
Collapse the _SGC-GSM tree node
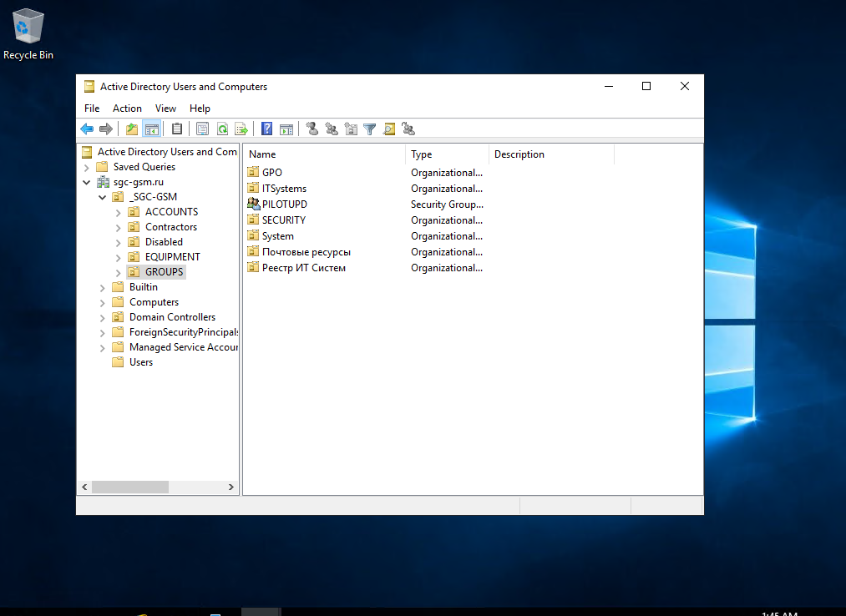(x=102, y=197)
